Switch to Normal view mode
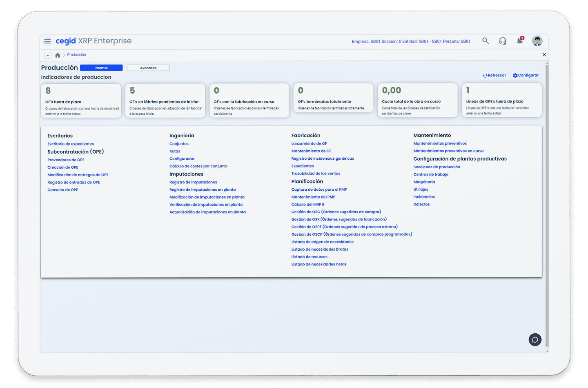Viewport: 588px width, 388px height. (101, 68)
